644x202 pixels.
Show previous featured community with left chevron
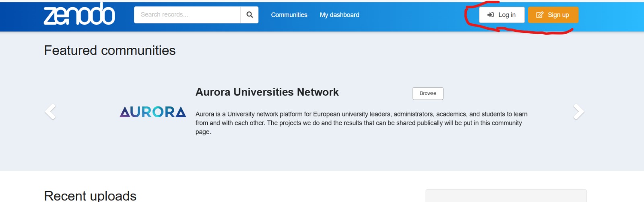tap(50, 112)
